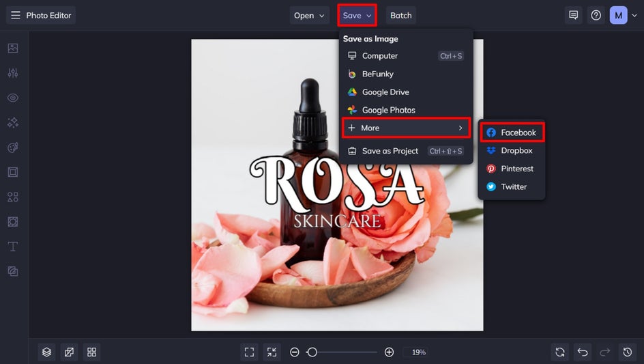644x364 pixels.
Task: Click the flatten layers icon
Action: (x=69, y=352)
